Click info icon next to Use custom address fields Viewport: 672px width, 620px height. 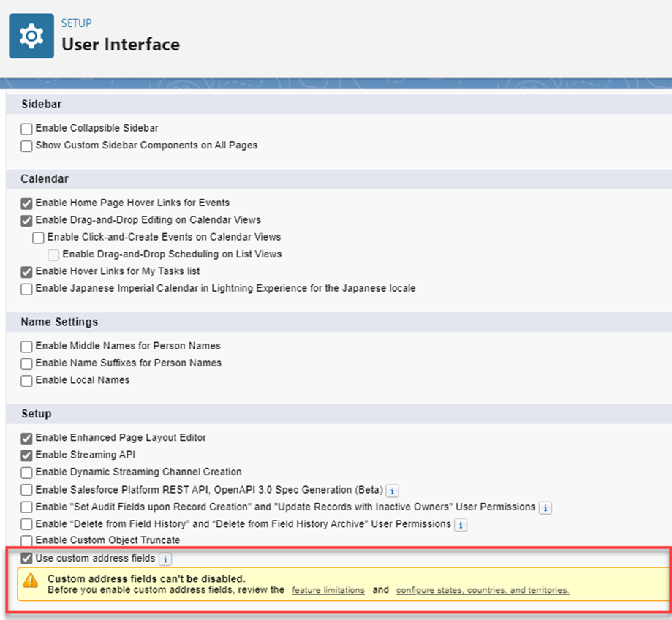point(165,559)
